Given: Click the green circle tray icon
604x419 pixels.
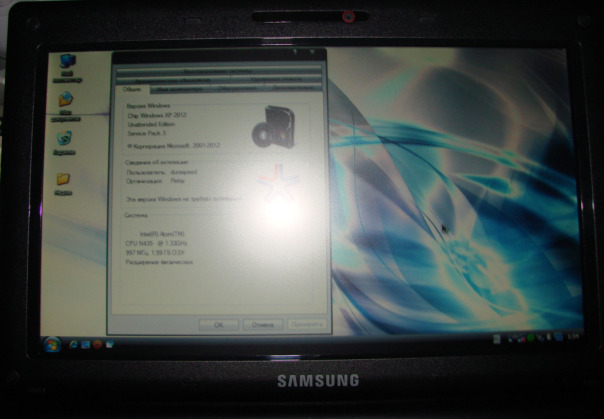Looking at the screenshot, I should click(530, 338).
